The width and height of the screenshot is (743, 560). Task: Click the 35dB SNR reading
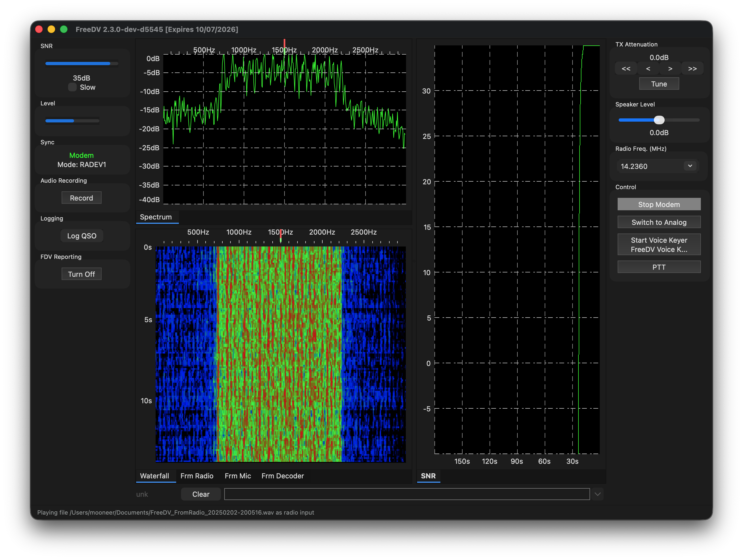tap(81, 78)
